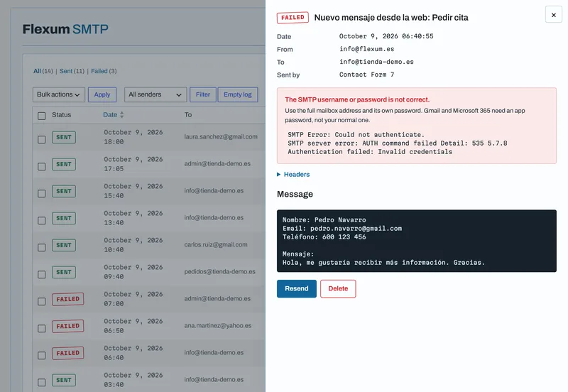
Task: Click the Empty log button
Action: (x=238, y=94)
